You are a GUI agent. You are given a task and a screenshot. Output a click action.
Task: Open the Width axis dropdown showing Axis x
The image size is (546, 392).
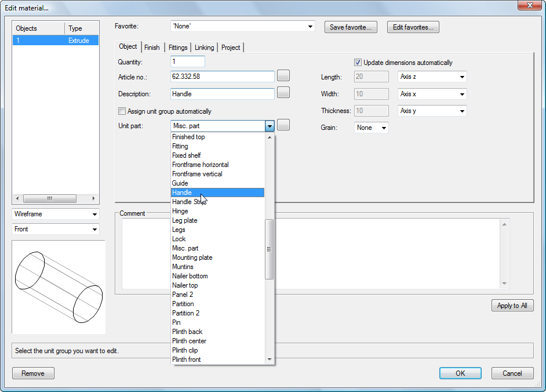click(x=432, y=94)
